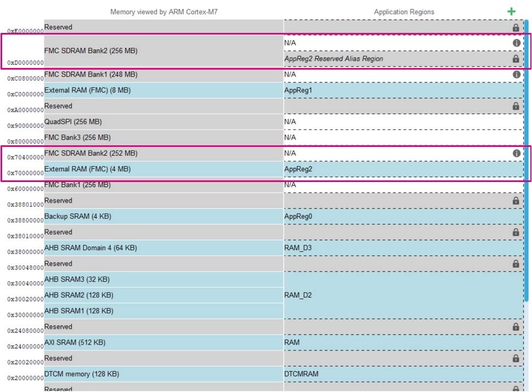Click lock on AppReg2 Reserved Alias Region

[x=516, y=59]
